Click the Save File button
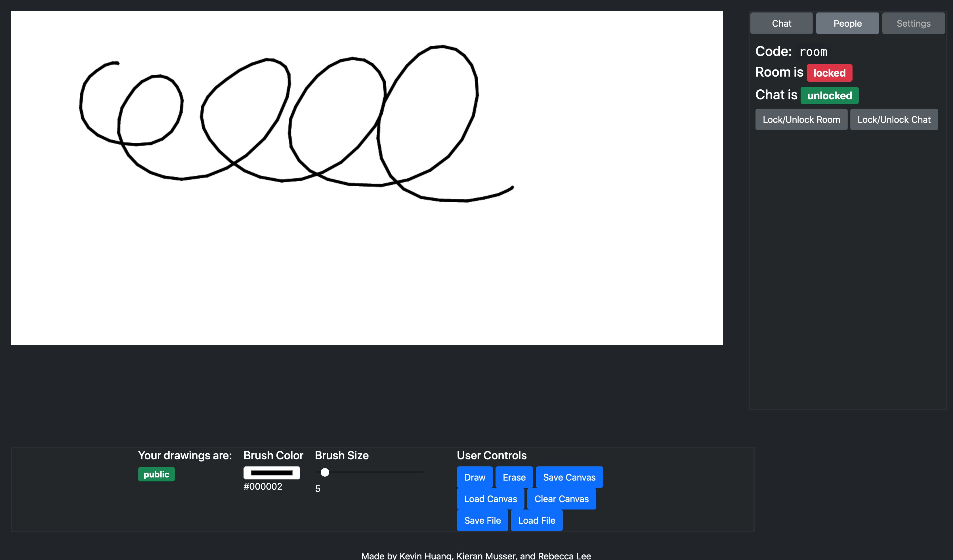 tap(482, 520)
